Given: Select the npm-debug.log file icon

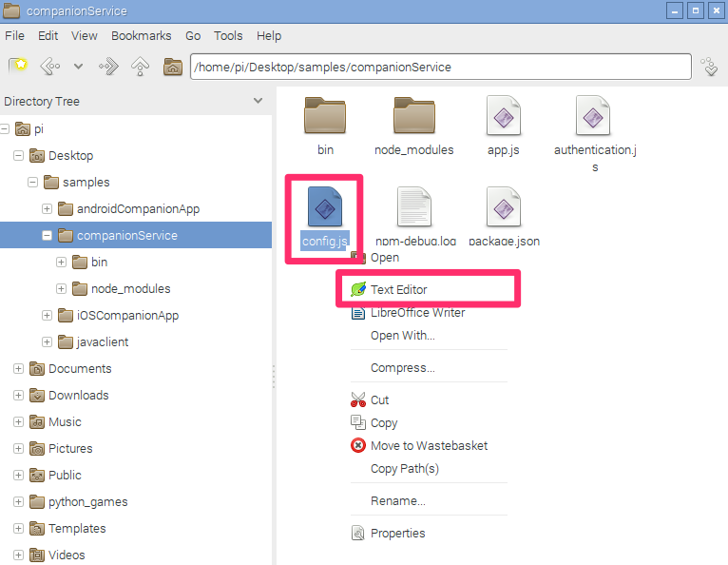Looking at the screenshot, I should (414, 207).
